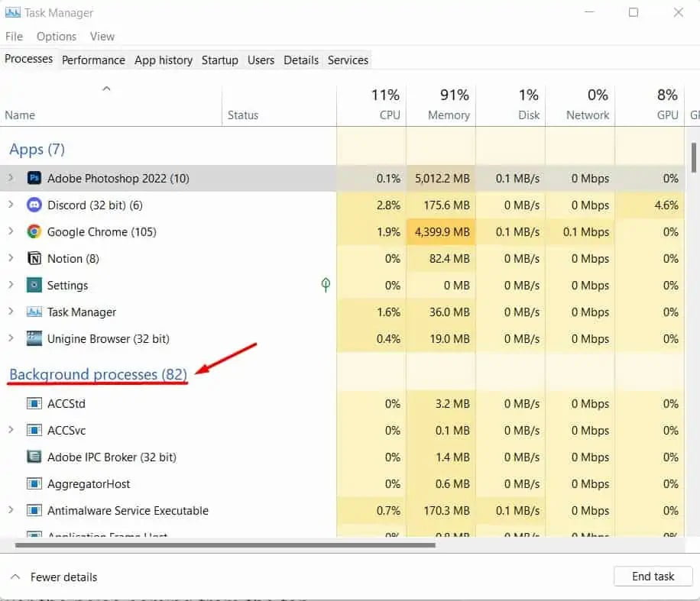The height and width of the screenshot is (601, 700).
Task: Click Chrome's 0.1 Mbps network value
Action: (585, 232)
